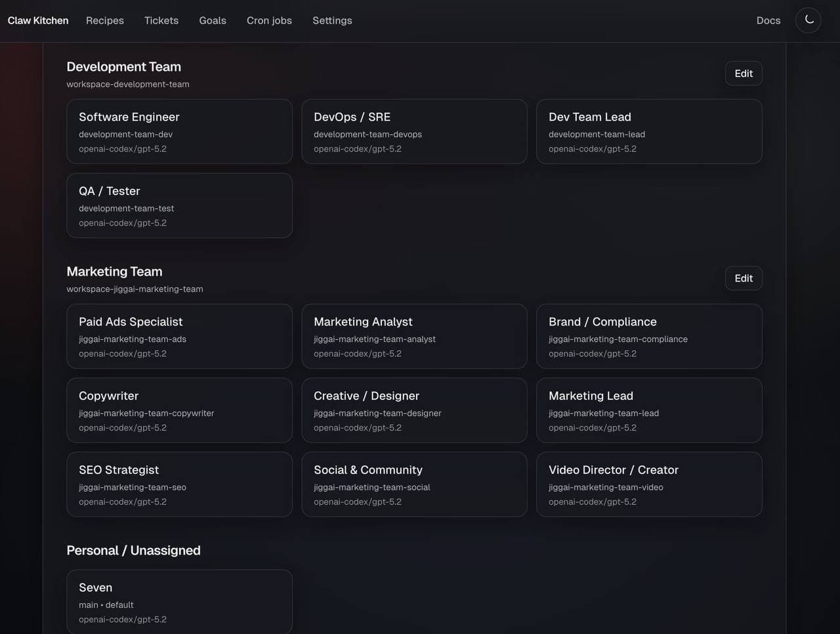Select the SEO Strategist agent card
This screenshot has height=634, width=840.
click(179, 484)
